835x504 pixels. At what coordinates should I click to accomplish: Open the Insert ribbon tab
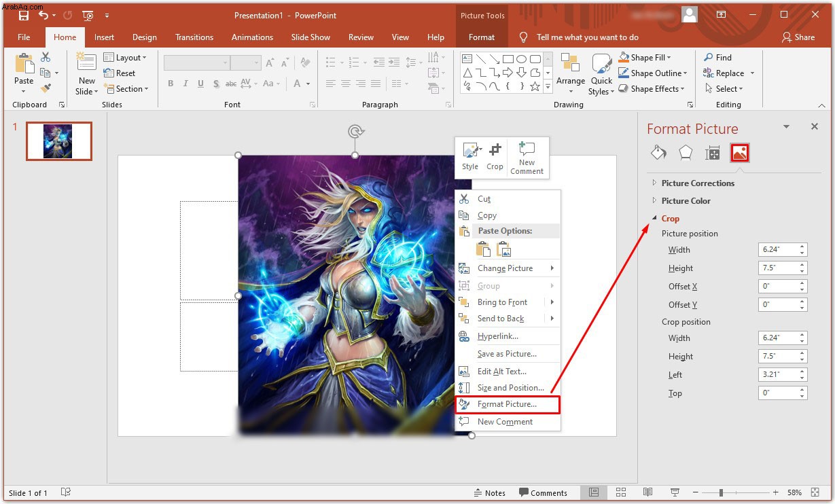point(104,37)
